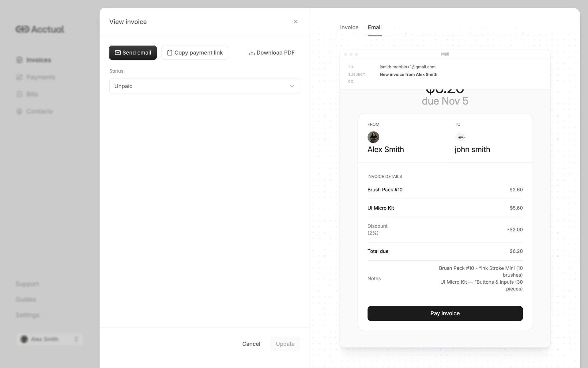The height and width of the screenshot is (368, 588).
Task: Click the chevron in the Status field
Action: (292, 86)
